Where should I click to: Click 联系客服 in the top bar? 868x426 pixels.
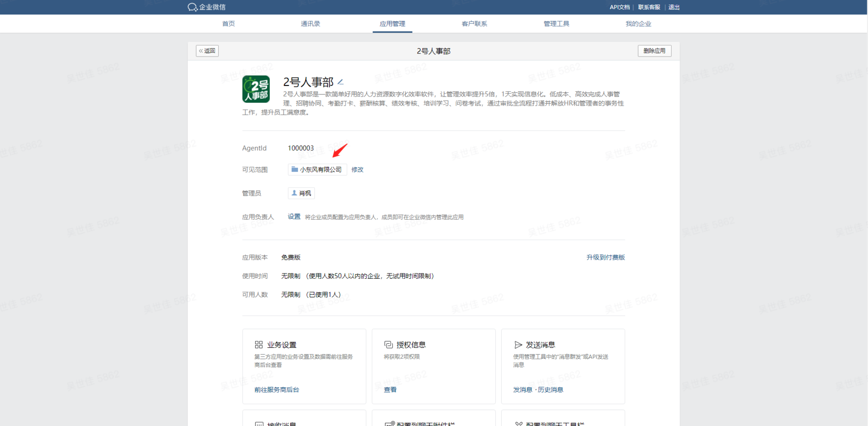[649, 7]
